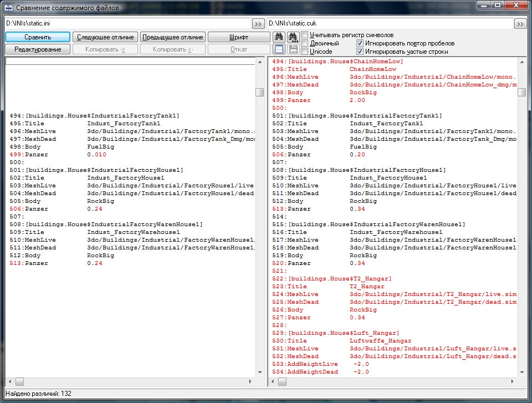The height and width of the screenshot is (403, 532).
Task: Enable the 'Двоичный' checkbox
Action: [x=305, y=43]
